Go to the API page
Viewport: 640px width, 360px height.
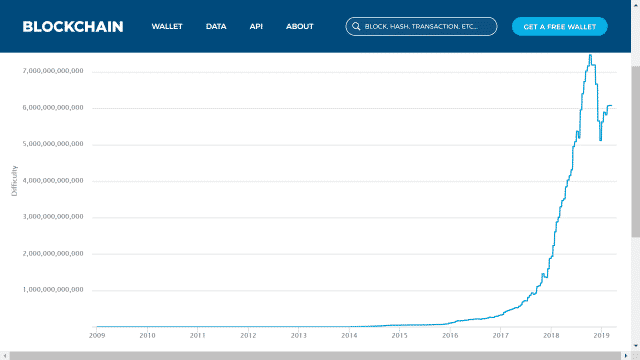256,27
